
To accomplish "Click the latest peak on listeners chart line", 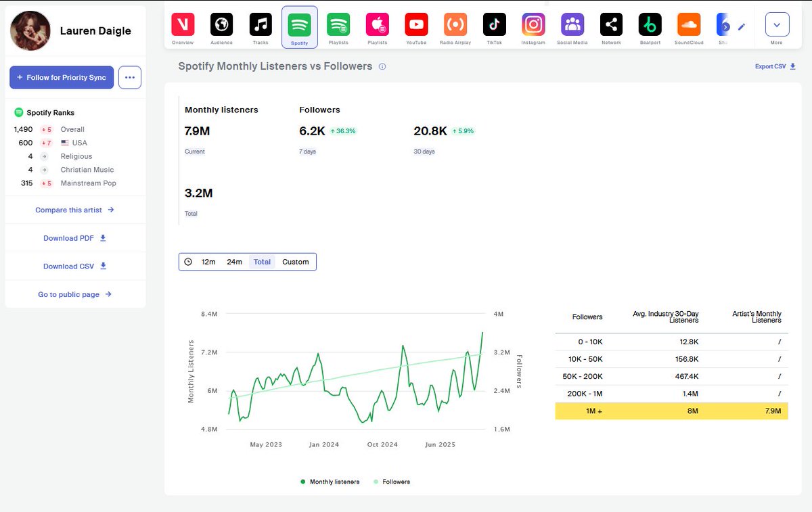I will click(x=482, y=333).
